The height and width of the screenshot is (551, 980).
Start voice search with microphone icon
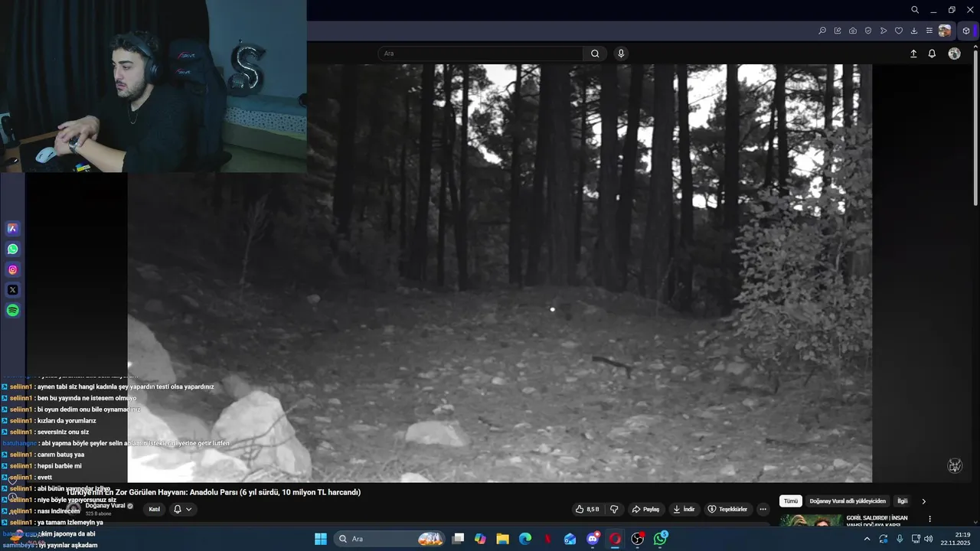click(621, 54)
